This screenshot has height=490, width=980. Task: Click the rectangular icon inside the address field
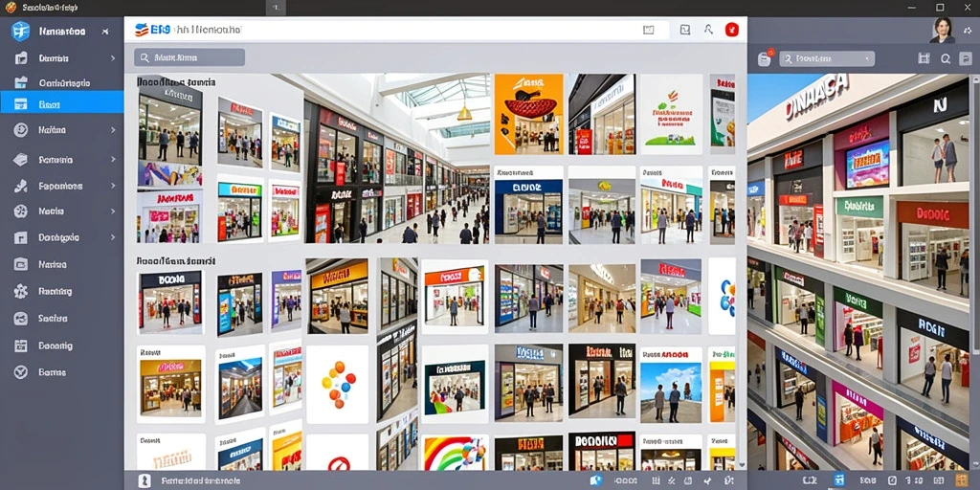648,30
